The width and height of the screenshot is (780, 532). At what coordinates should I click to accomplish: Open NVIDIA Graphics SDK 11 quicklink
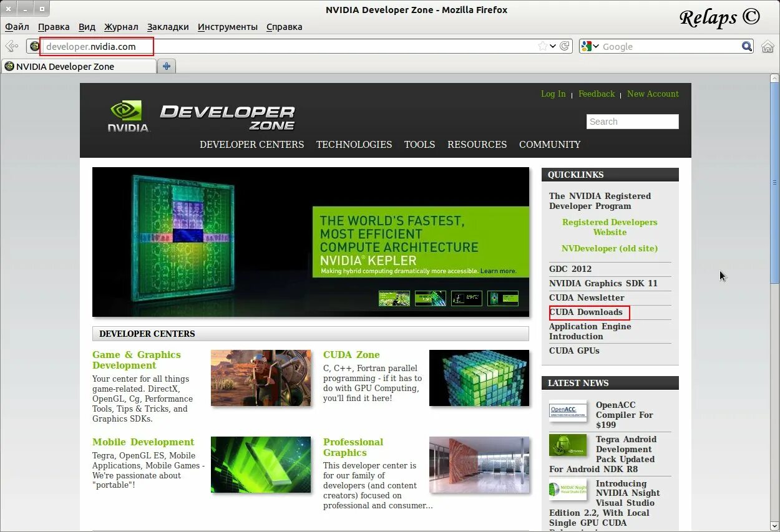[x=603, y=283]
